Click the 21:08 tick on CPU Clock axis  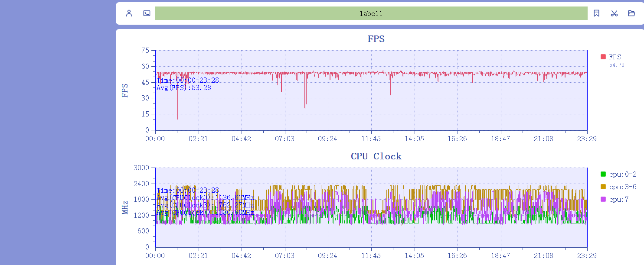tap(543, 256)
